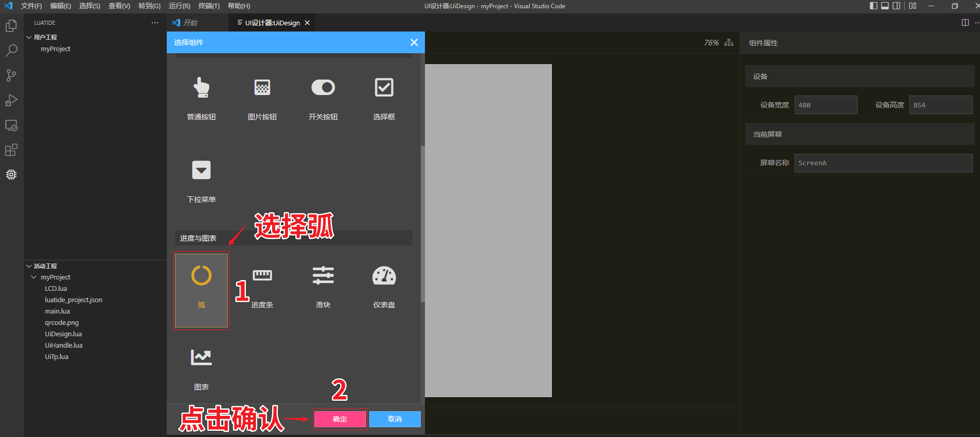This screenshot has width=980, height=437.
Task: Collapse the 用户工程 section
Action: tap(29, 37)
